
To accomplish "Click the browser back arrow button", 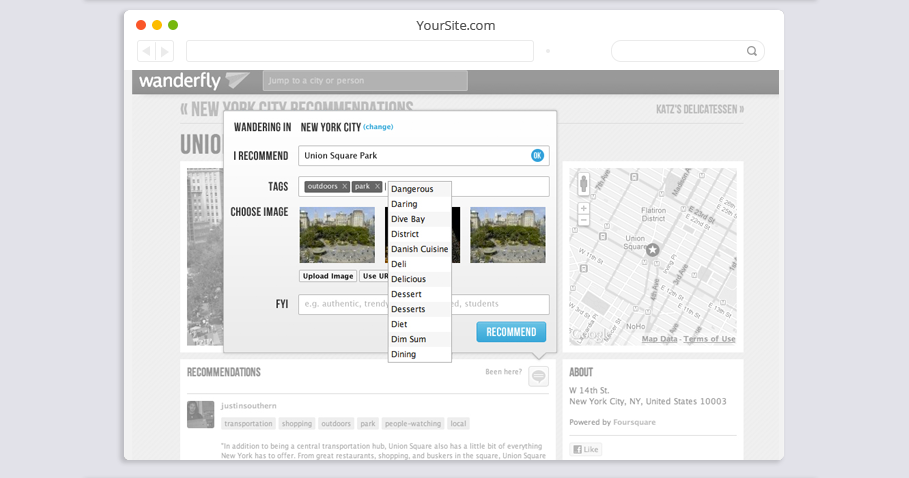I will (x=147, y=51).
